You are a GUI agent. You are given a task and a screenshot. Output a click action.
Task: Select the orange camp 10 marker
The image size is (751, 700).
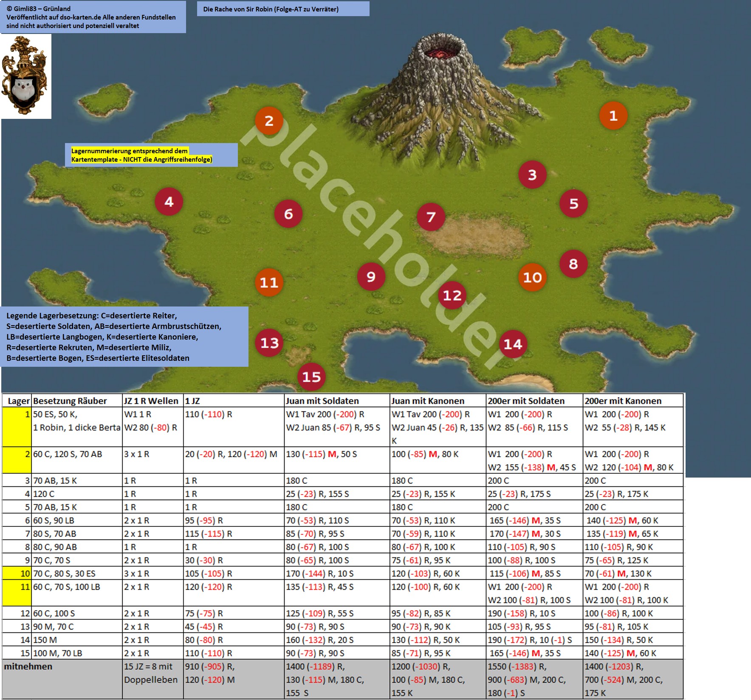pos(532,278)
